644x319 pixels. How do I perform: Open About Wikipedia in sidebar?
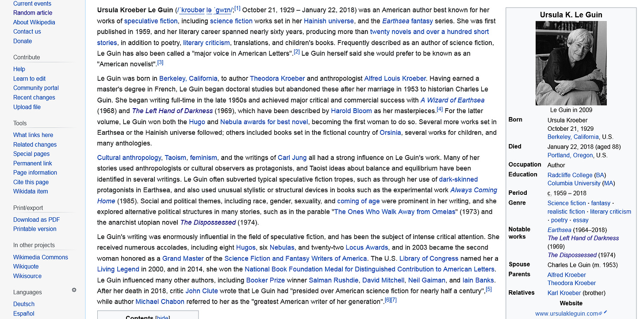coord(34,22)
